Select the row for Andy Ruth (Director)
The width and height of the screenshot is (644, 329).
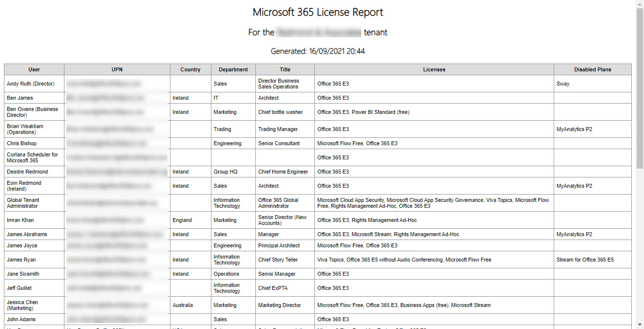[x=31, y=84]
